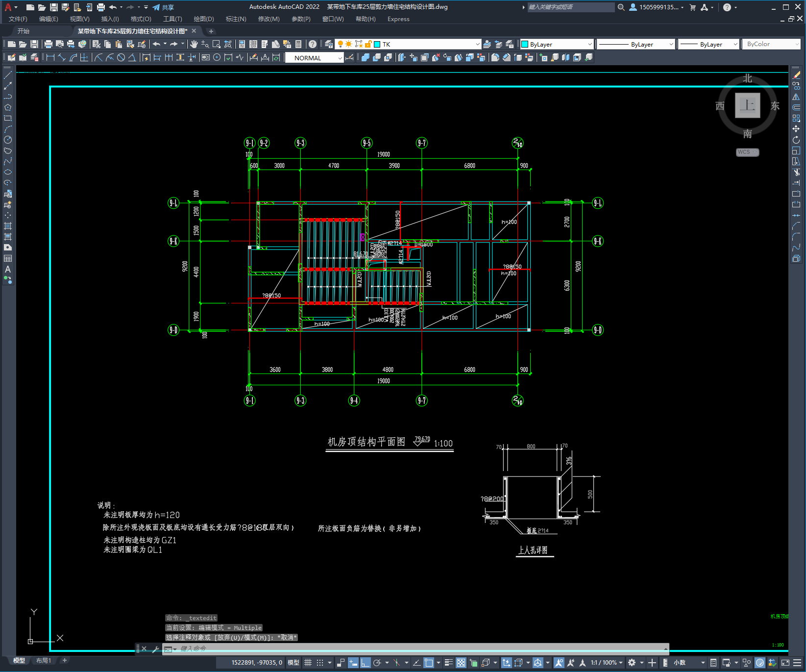Select the Hatch tool

pyautogui.click(x=8, y=226)
